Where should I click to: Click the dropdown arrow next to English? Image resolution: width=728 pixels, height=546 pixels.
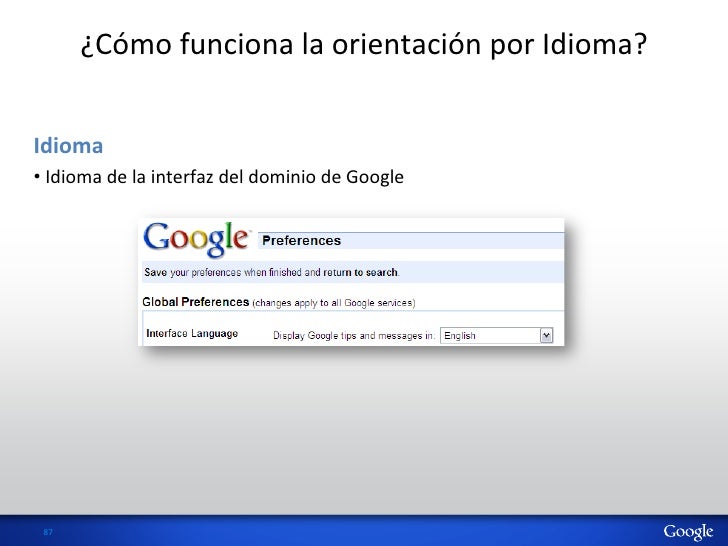(546, 335)
